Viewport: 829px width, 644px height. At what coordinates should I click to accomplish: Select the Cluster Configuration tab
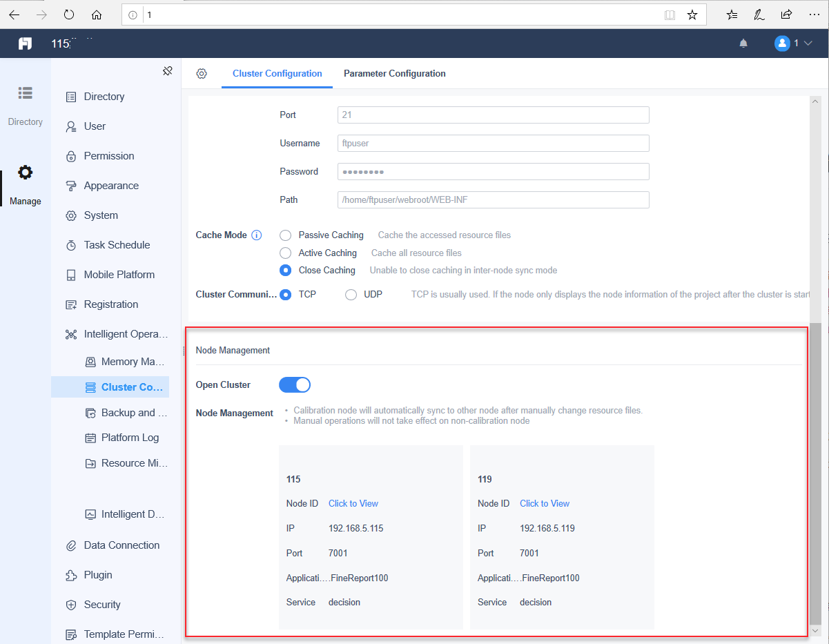tap(276, 73)
